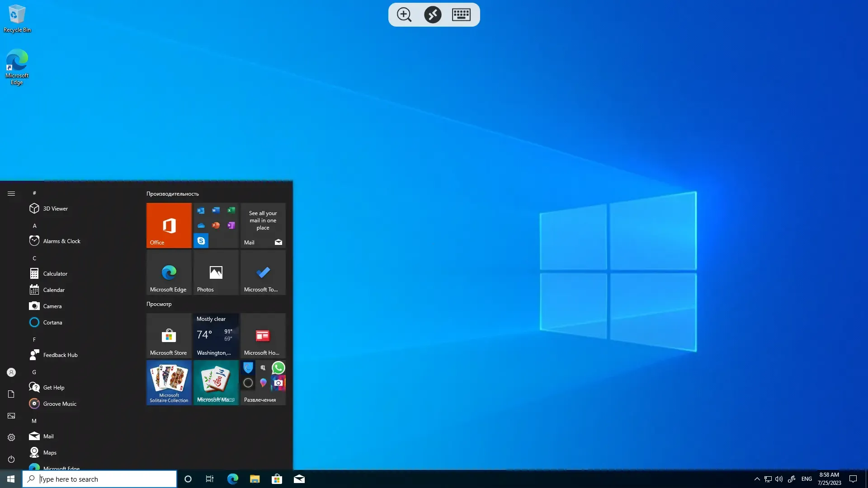The image size is (868, 488).
Task: Select the Производительность group heading
Action: click(x=172, y=194)
